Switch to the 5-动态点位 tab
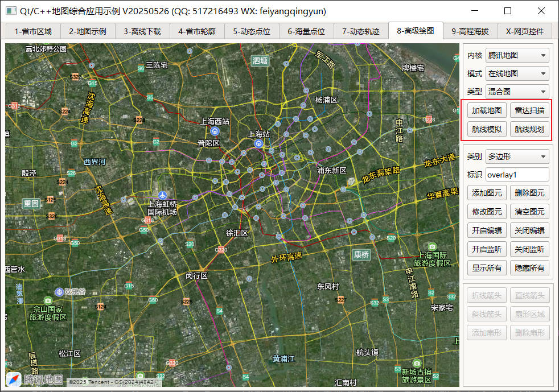The image size is (559, 392). (x=252, y=31)
